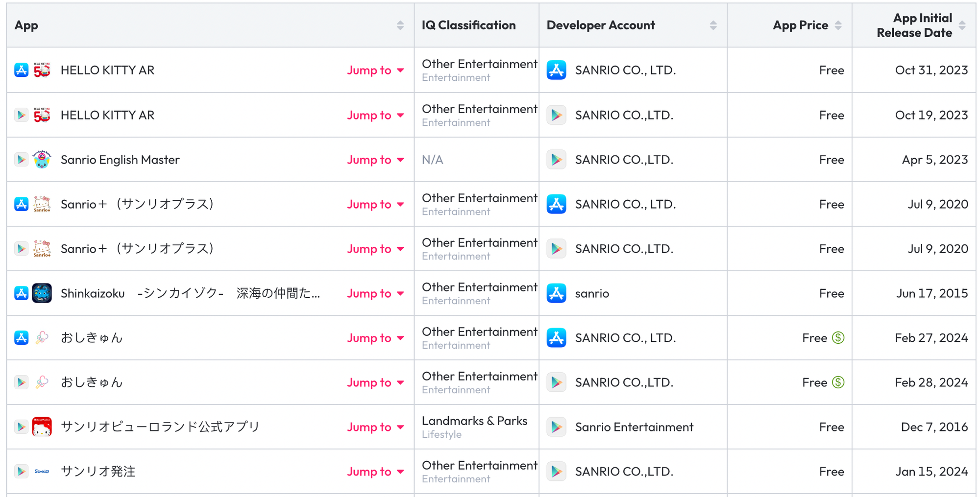This screenshot has width=980, height=497.
Task: Open the Sanrio English Master app link
Action: tap(120, 160)
